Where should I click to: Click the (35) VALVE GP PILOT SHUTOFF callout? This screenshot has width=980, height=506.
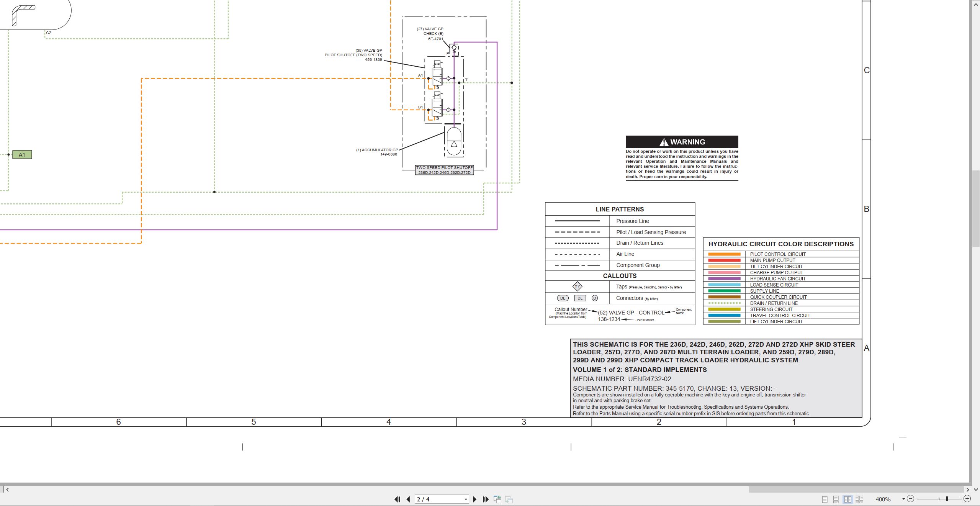tap(353, 55)
